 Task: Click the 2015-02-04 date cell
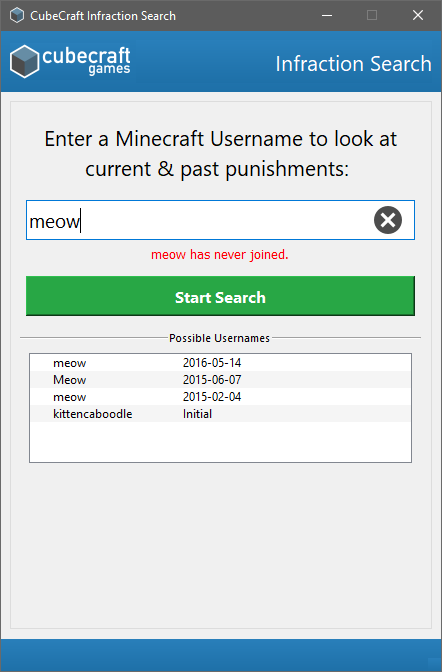point(212,397)
